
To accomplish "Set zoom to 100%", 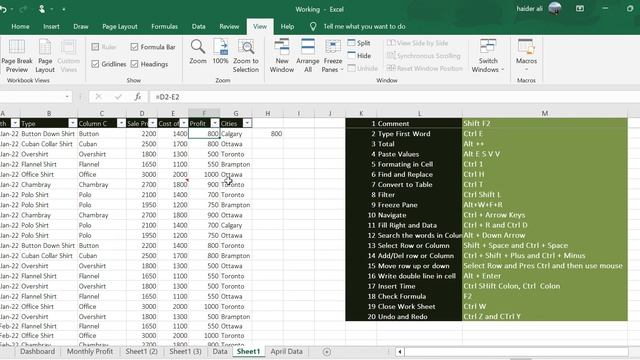I will click(220, 52).
